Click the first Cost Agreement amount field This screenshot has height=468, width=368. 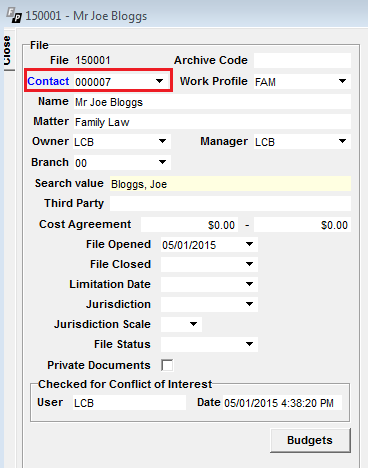[x=189, y=224]
